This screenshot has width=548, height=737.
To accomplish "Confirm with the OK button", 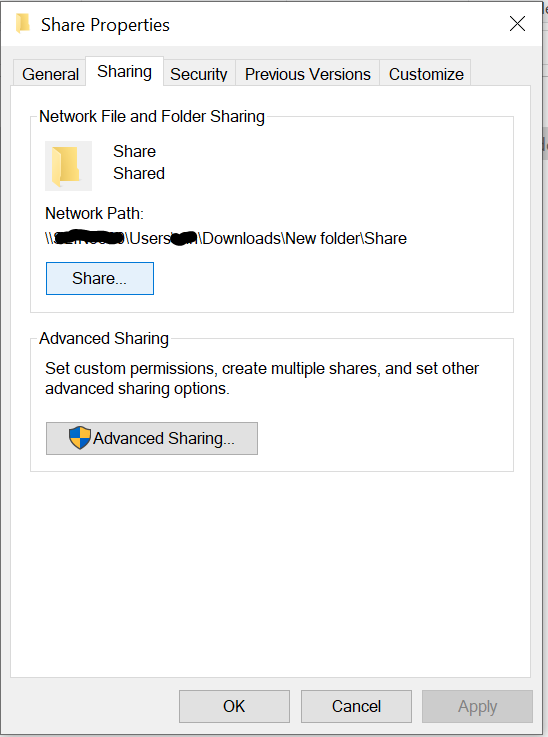I will tap(234, 706).
